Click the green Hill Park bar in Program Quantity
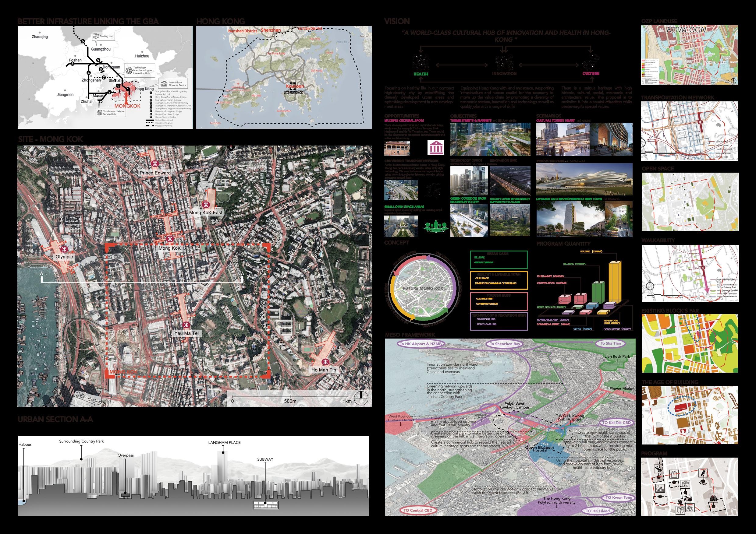756x534 pixels. click(x=598, y=293)
